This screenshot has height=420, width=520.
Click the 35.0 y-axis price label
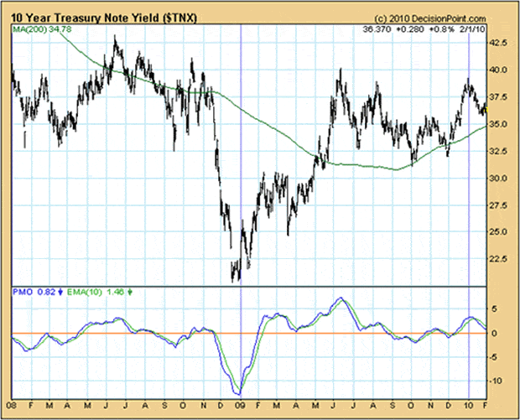(498, 124)
